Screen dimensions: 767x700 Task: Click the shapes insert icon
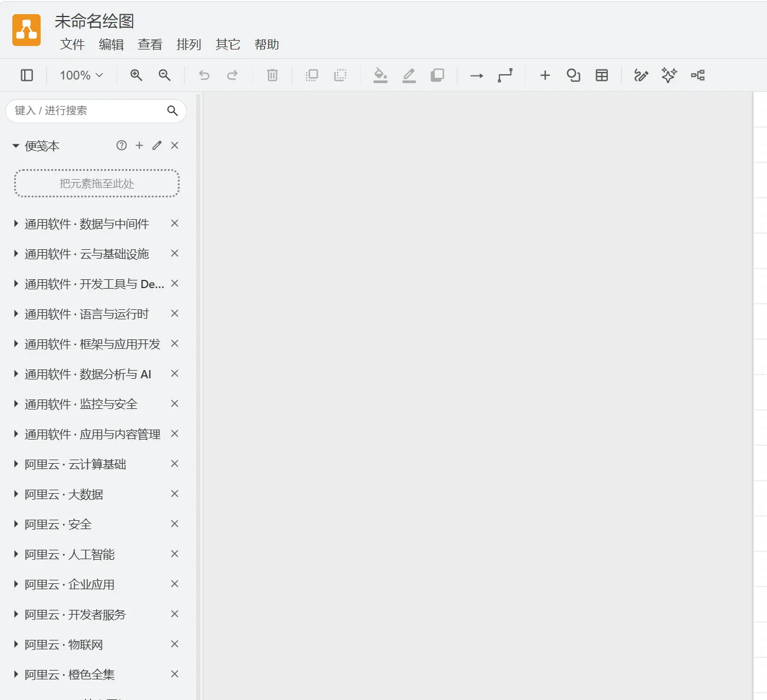pyautogui.click(x=573, y=75)
